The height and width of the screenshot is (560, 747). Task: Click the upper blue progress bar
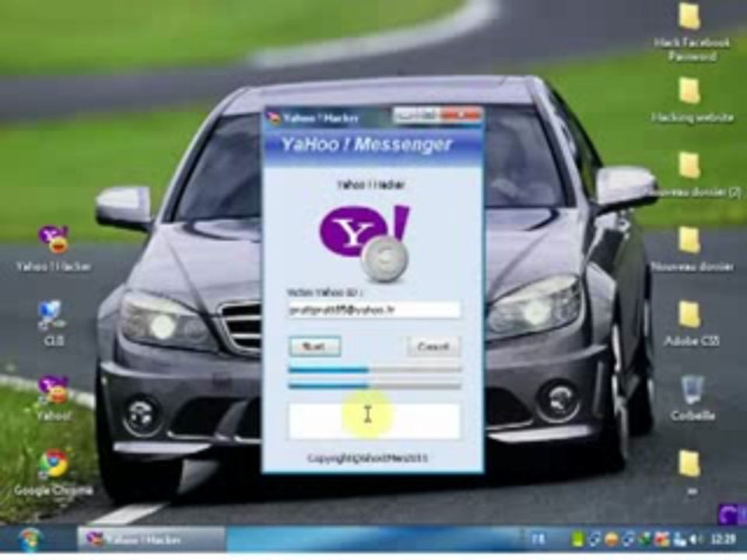coord(374,369)
